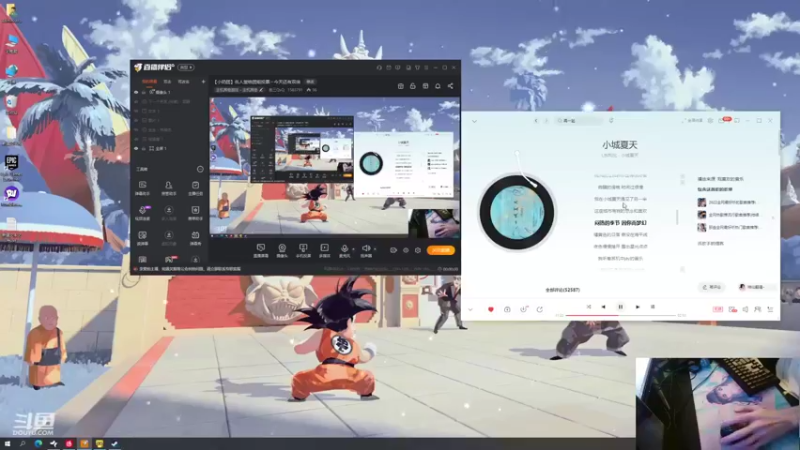Switch to the third scene tab

coord(183,82)
